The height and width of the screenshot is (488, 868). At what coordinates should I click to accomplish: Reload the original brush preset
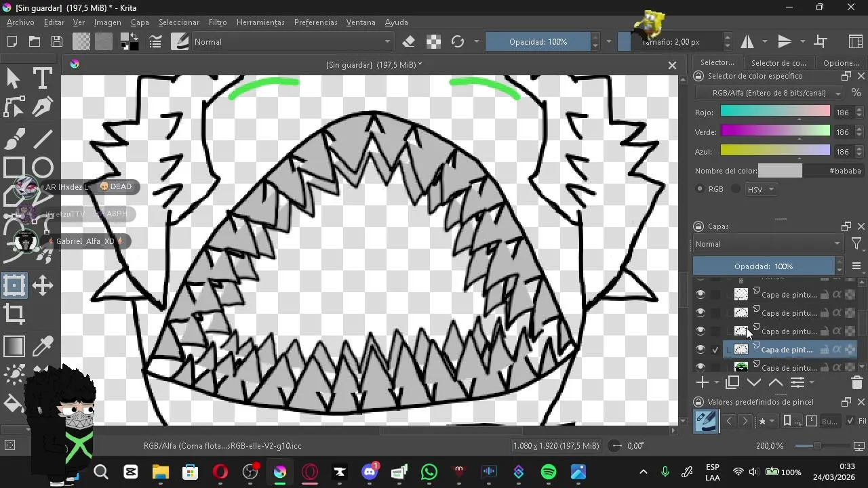pos(458,41)
